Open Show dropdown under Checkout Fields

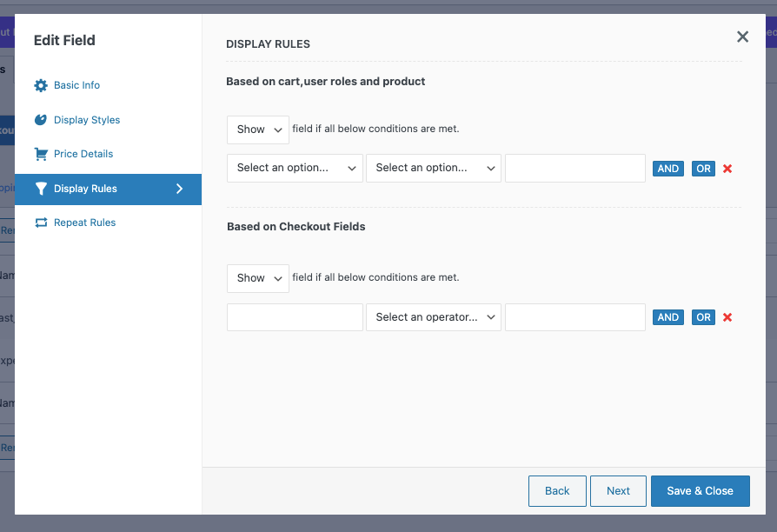click(257, 278)
